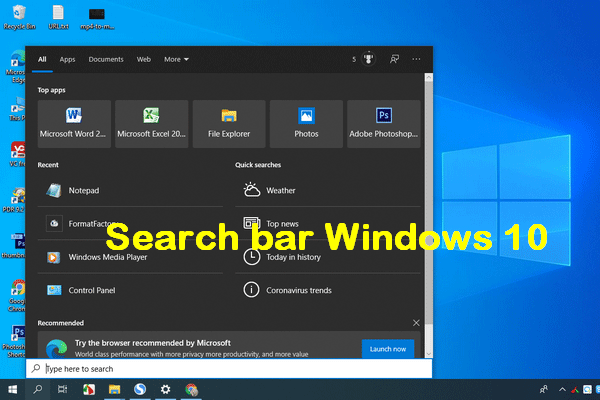This screenshot has width=600, height=400.
Task: Open Notepad from Recent list
Action: pos(130,190)
